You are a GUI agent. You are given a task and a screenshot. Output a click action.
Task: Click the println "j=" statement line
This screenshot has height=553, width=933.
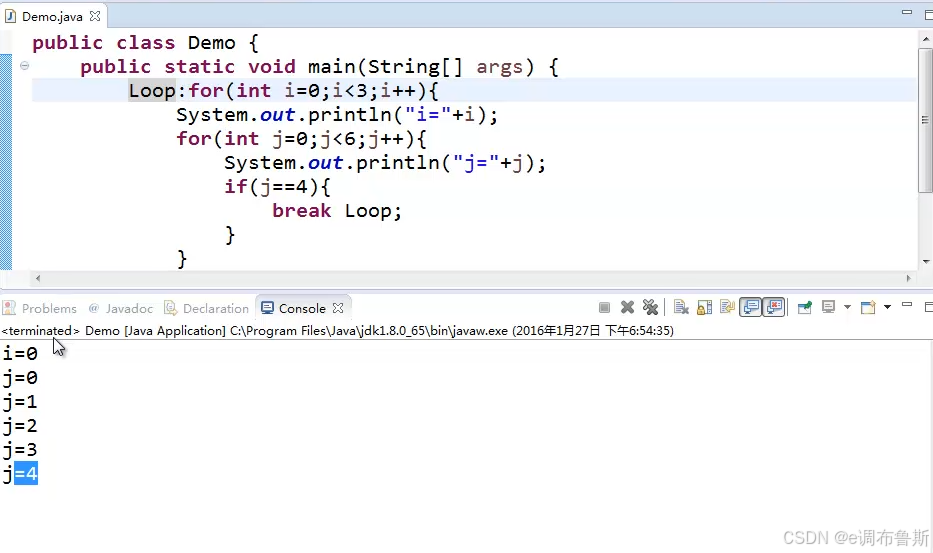(384, 163)
